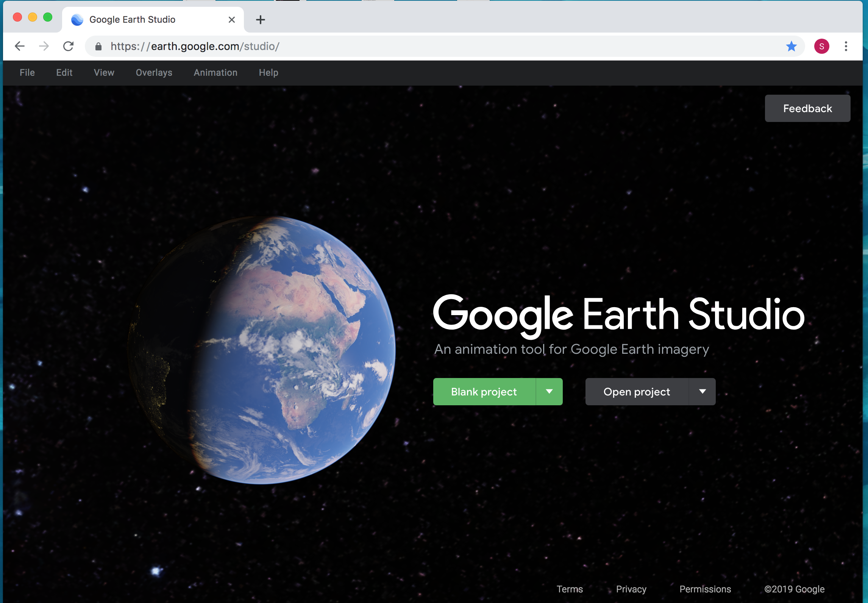Expand the Open project dropdown arrow
The height and width of the screenshot is (603, 868).
pyautogui.click(x=702, y=392)
